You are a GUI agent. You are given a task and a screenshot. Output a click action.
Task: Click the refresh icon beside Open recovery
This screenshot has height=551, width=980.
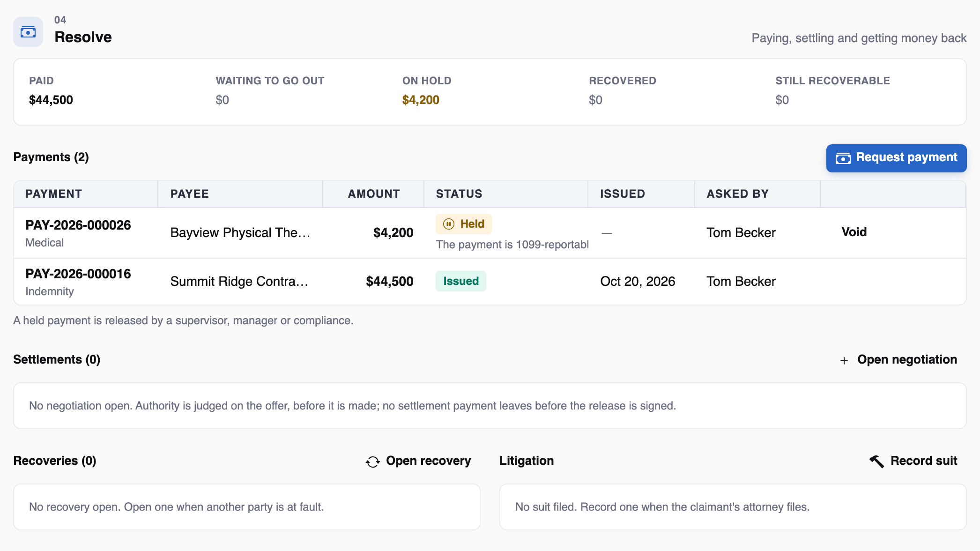pyautogui.click(x=373, y=462)
